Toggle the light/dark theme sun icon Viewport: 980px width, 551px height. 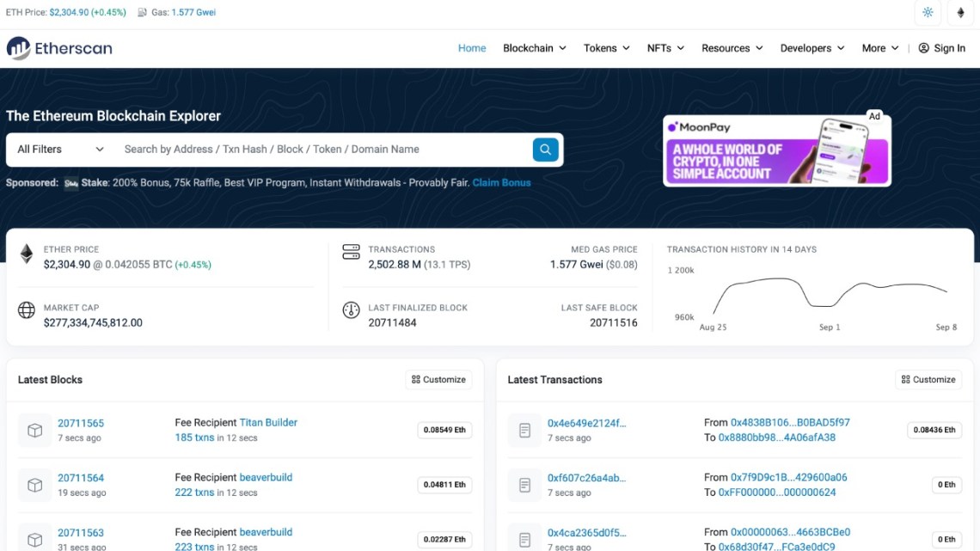(928, 13)
